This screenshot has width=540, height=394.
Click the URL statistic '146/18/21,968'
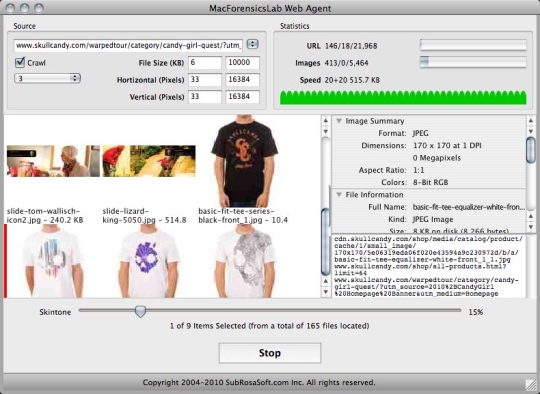pos(351,46)
